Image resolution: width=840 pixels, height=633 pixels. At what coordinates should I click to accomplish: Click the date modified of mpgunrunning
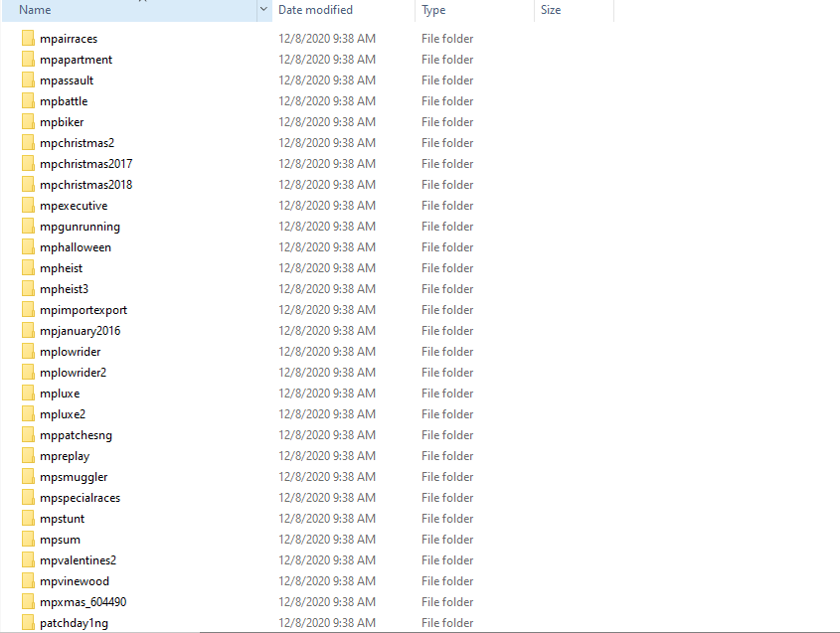(x=327, y=227)
